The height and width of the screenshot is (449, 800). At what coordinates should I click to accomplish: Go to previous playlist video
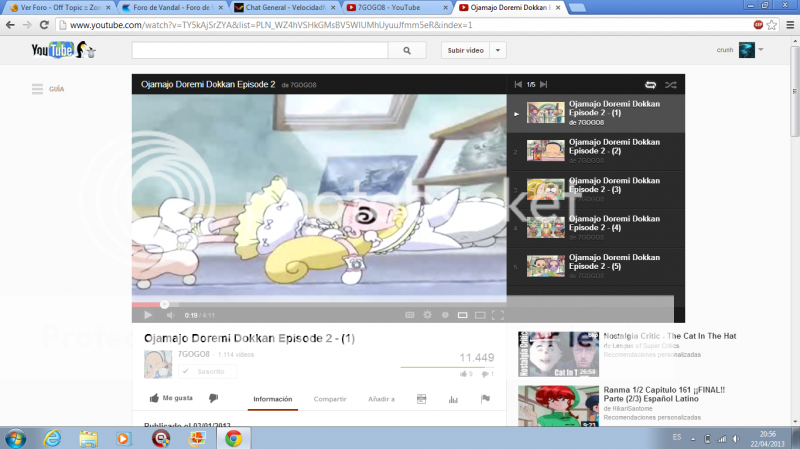click(518, 84)
